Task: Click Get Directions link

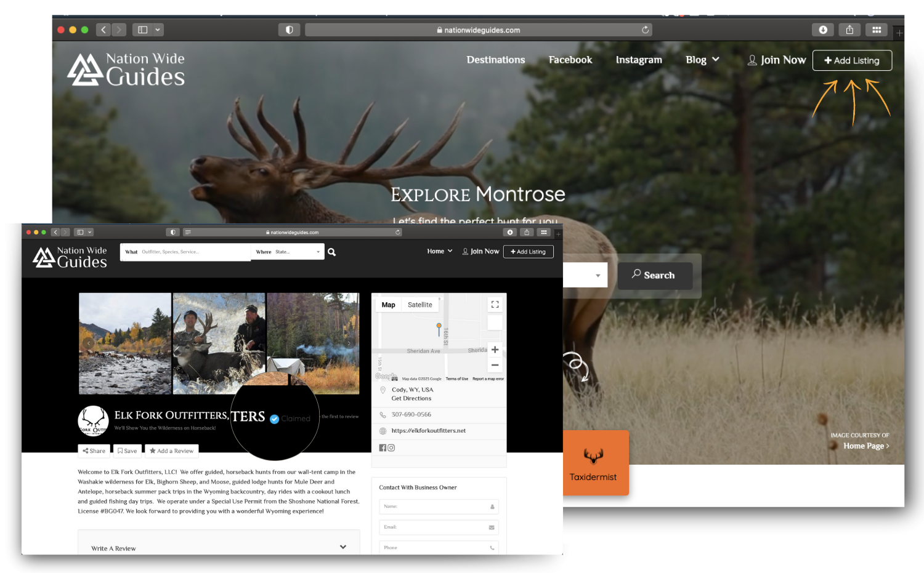Action: tap(411, 398)
